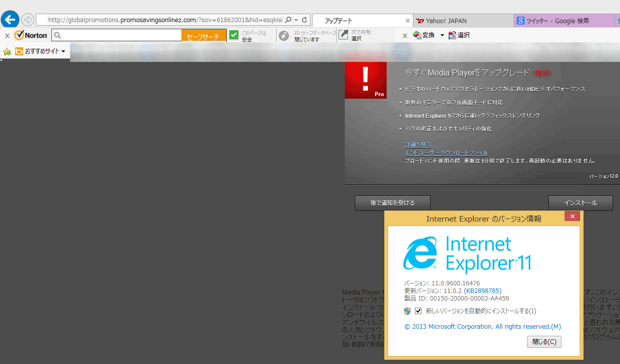The width and height of the screenshot is (620, 364).
Task: Click the green checkmark page-safety icon
Action: pyautogui.click(x=234, y=35)
